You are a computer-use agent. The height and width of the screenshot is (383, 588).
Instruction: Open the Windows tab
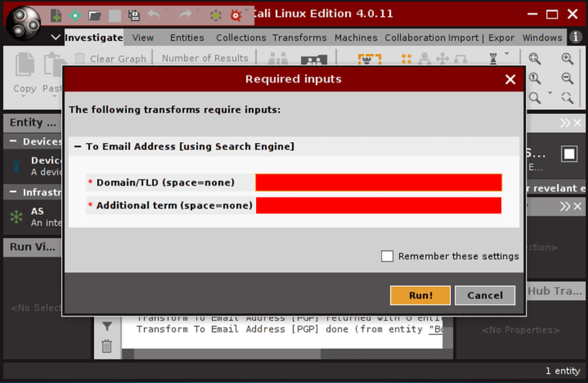point(542,37)
